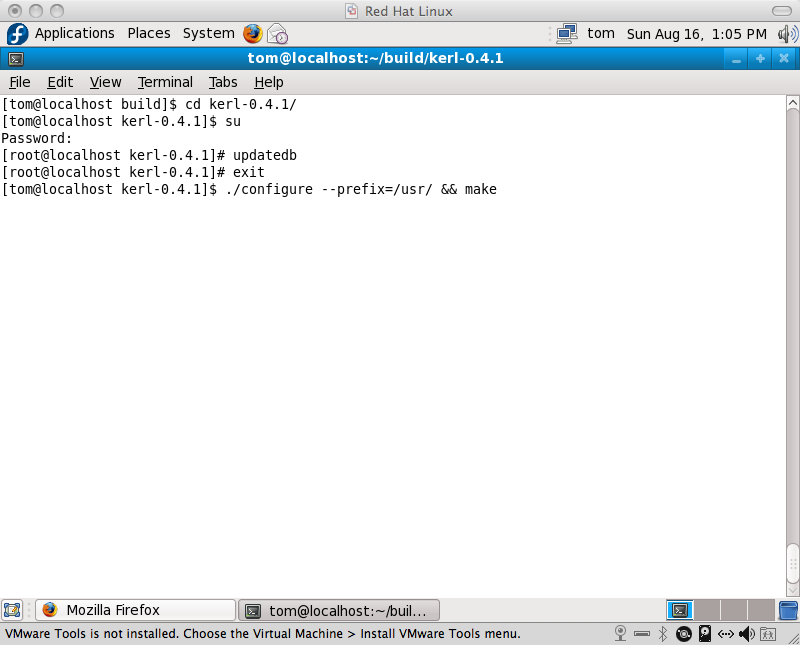Open the System menu in the top panel

pyautogui.click(x=208, y=33)
